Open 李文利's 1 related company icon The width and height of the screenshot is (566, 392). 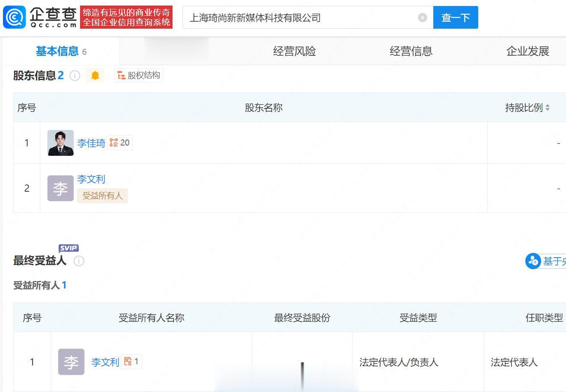(131, 362)
